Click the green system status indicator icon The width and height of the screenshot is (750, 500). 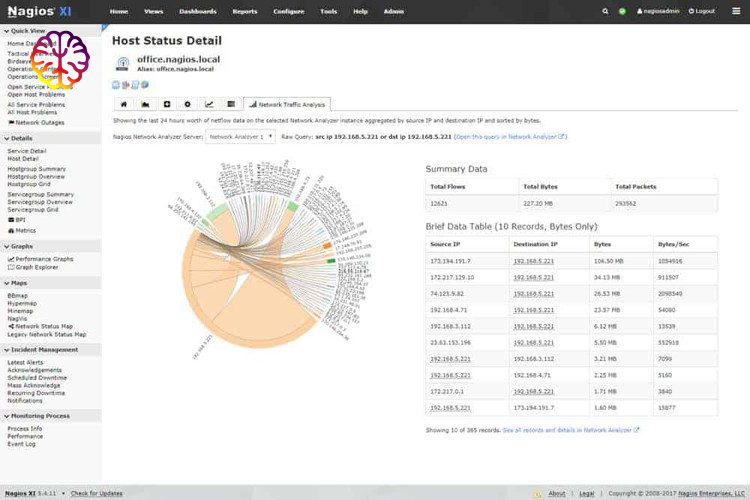point(622,11)
